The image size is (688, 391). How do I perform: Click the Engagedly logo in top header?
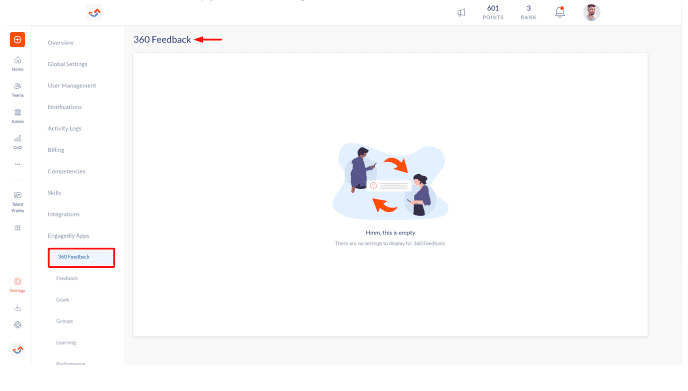coord(94,13)
